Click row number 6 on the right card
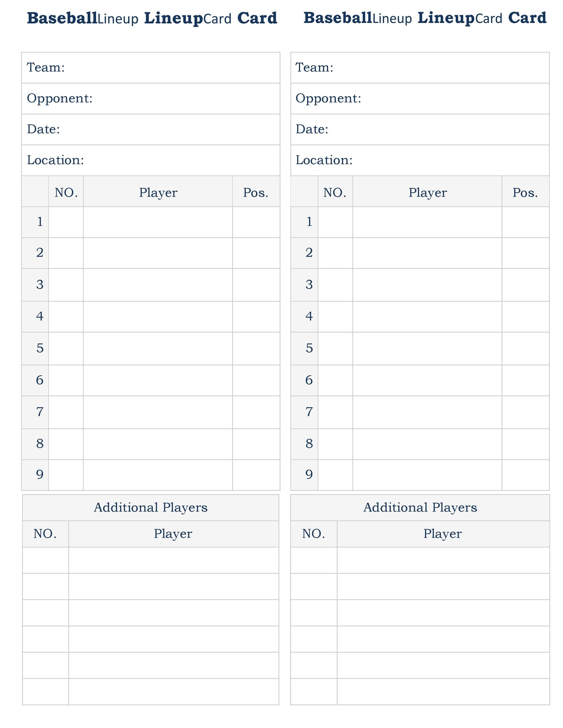The image size is (563, 728). 309,380
